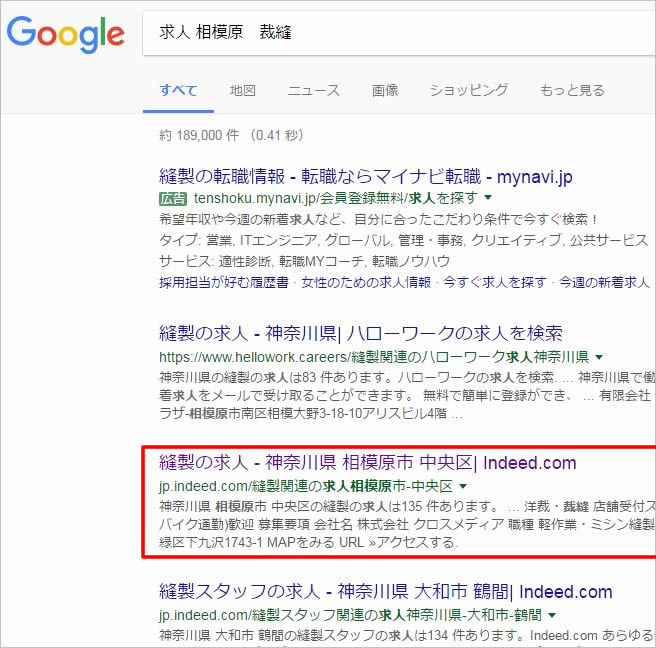Open the もっと見る menu
This screenshot has height=648, width=656.
(x=572, y=90)
